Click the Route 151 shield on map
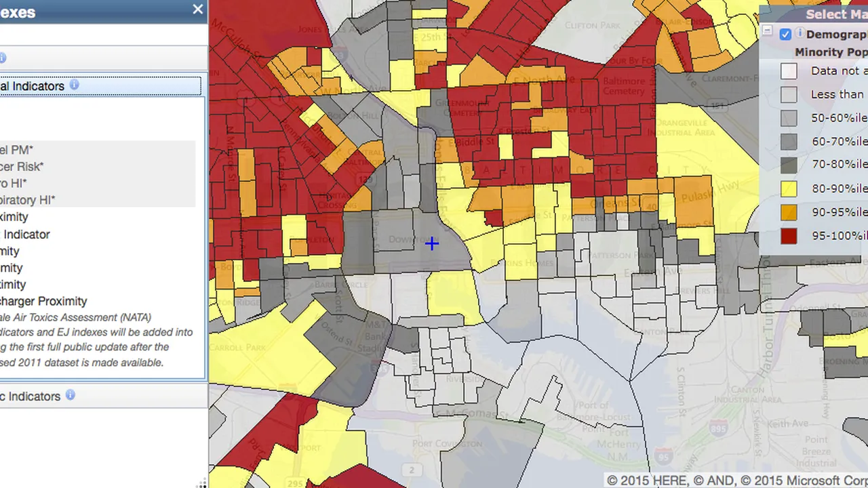Viewport: 868px width, 488px height. (x=719, y=105)
